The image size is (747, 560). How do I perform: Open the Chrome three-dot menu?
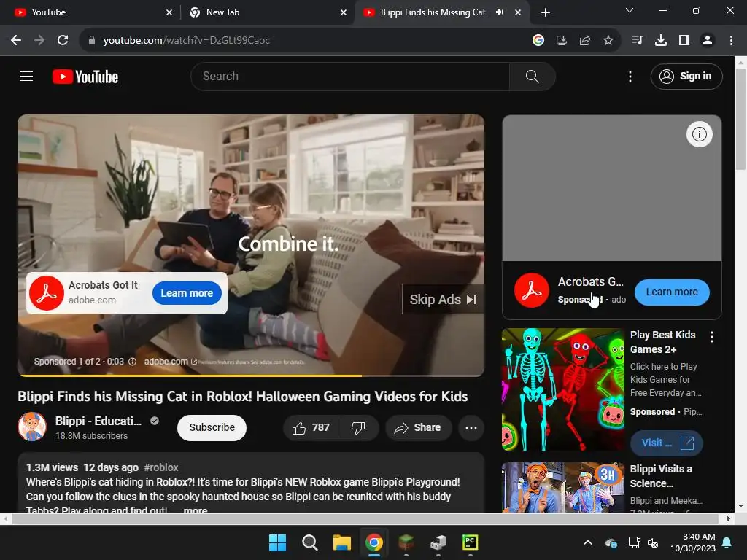click(731, 41)
